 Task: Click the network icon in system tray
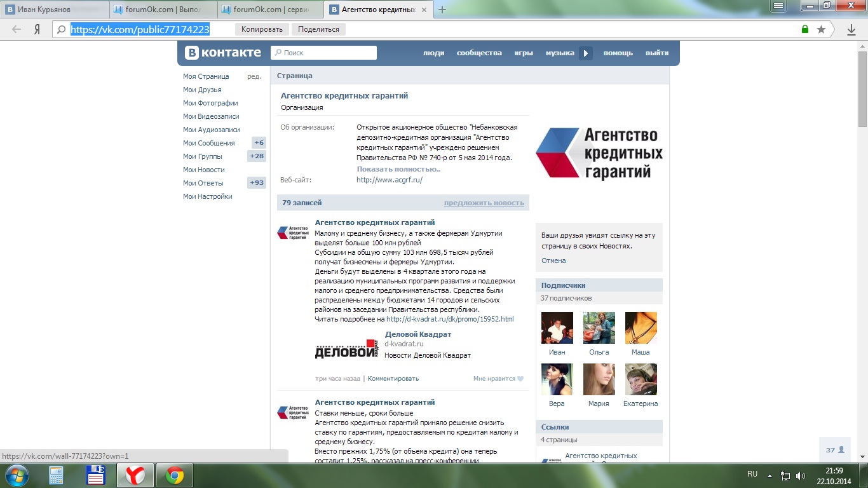(x=785, y=475)
